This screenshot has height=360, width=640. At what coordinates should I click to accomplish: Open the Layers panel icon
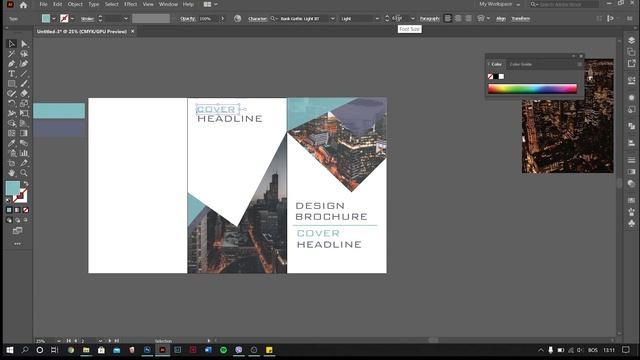coord(631,40)
